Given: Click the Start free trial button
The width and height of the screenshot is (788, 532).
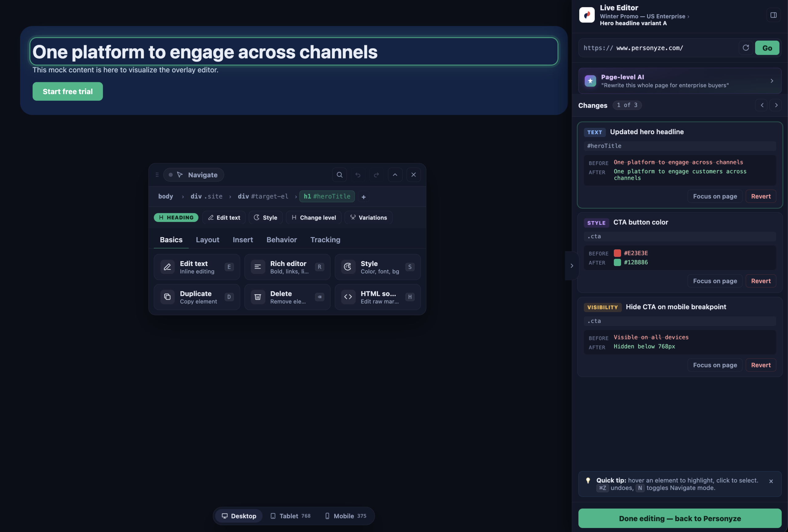Looking at the screenshot, I should (67, 91).
